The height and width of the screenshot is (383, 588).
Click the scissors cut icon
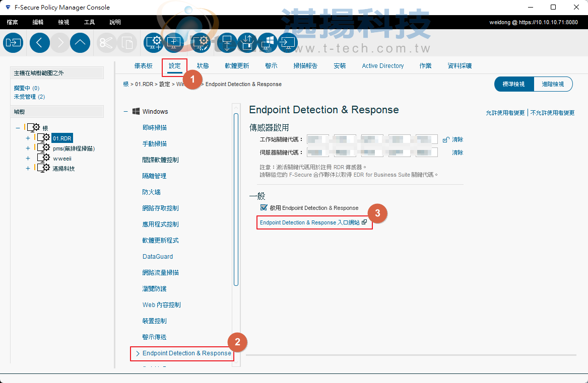106,43
